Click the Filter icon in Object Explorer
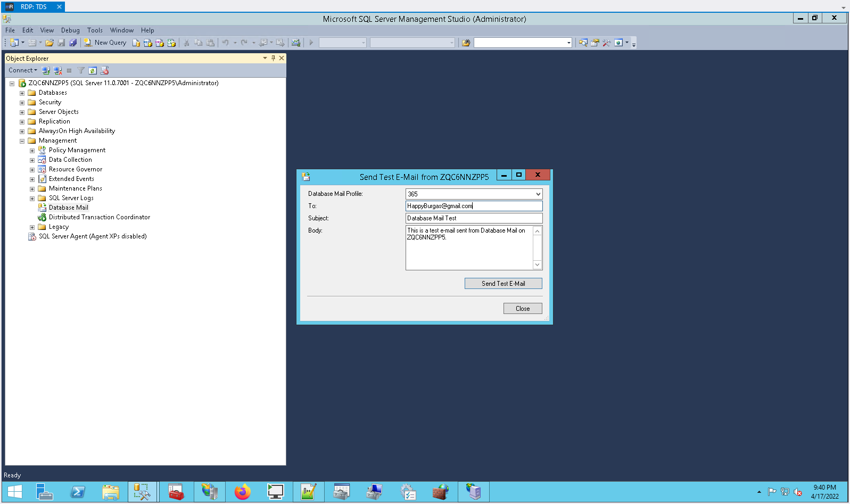850x504 pixels. coord(81,70)
